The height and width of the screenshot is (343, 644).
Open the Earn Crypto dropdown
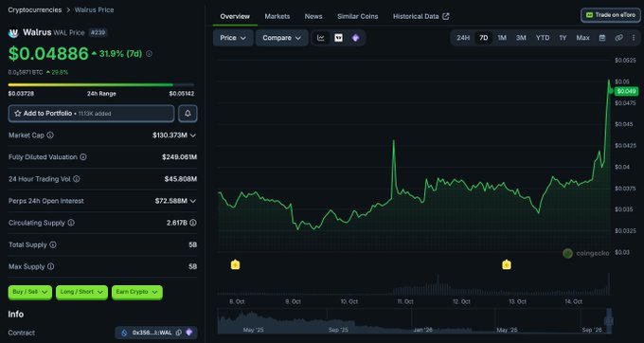pyautogui.click(x=136, y=292)
